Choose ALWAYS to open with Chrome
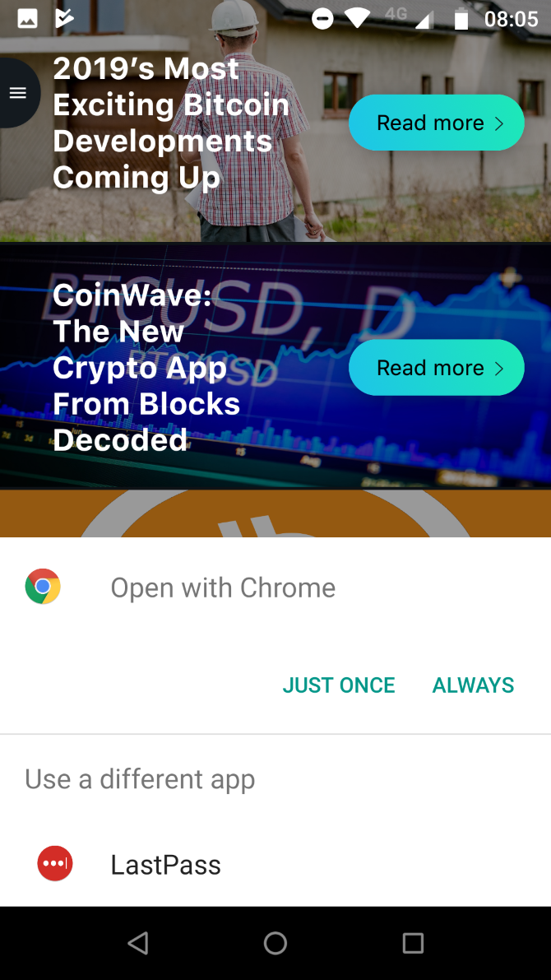 [x=473, y=685]
